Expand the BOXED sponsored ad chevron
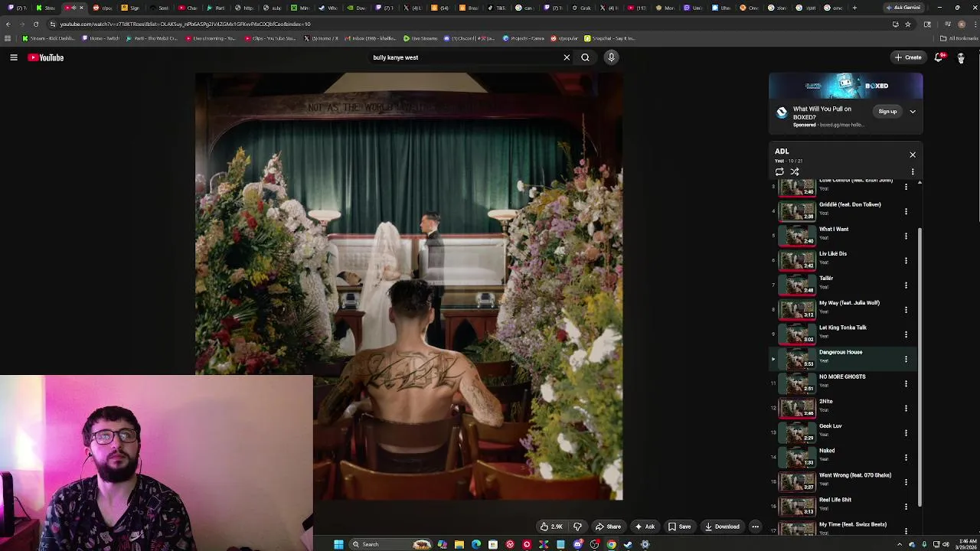Image resolution: width=980 pixels, height=551 pixels. tap(913, 112)
